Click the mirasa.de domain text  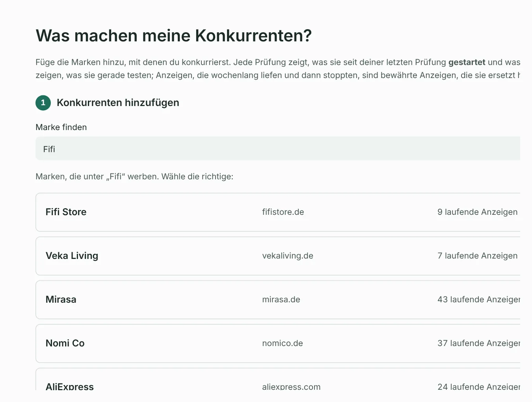(281, 300)
